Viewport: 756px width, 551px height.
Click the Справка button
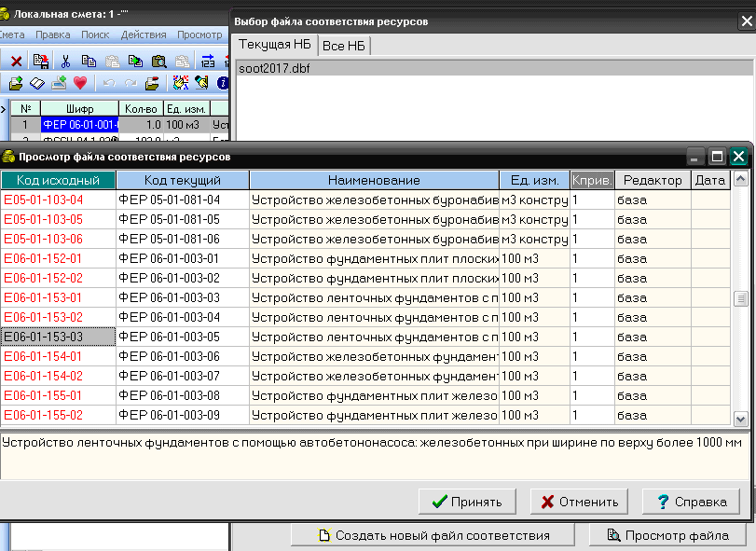click(x=691, y=502)
